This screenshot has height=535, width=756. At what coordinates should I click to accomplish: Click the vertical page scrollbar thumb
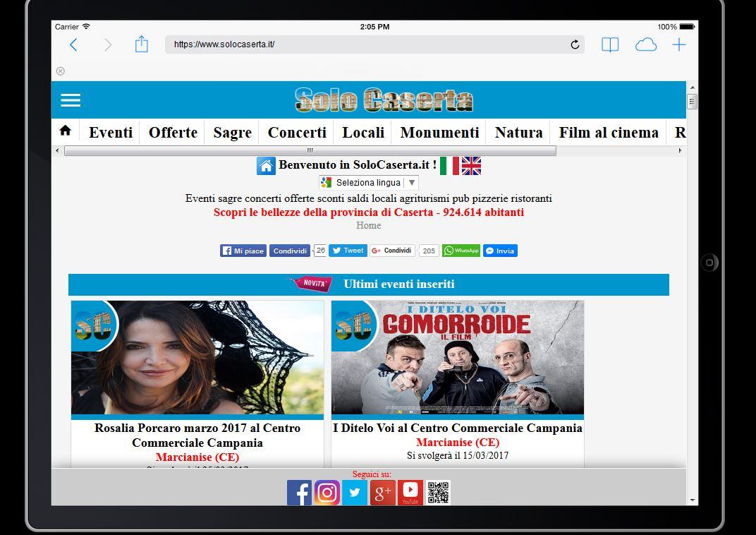pos(693,102)
